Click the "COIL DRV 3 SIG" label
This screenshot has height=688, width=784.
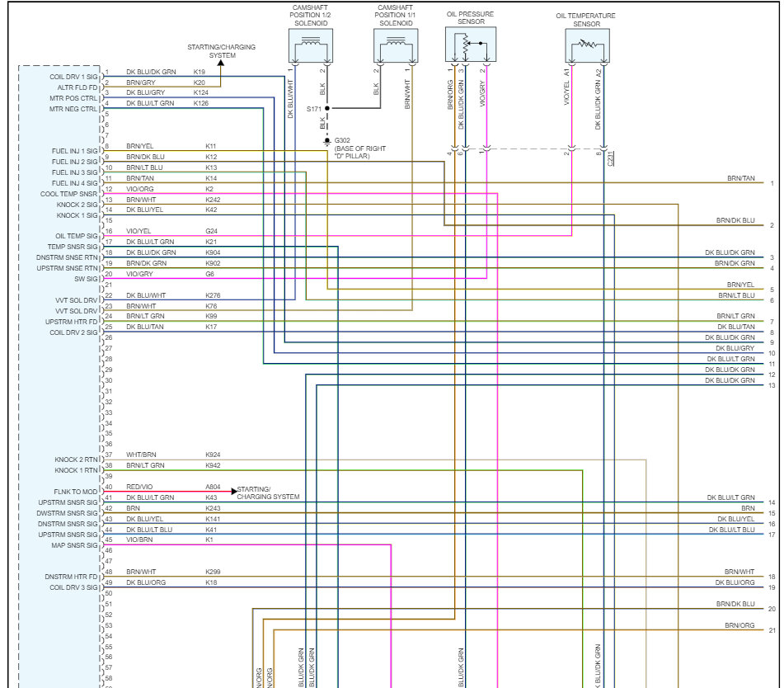tap(73, 587)
